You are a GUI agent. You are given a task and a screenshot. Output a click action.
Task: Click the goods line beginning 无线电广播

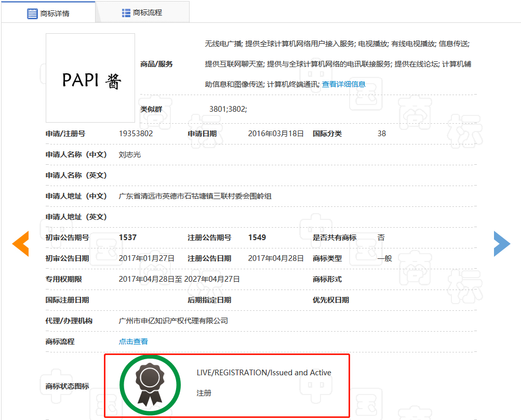coord(337,44)
